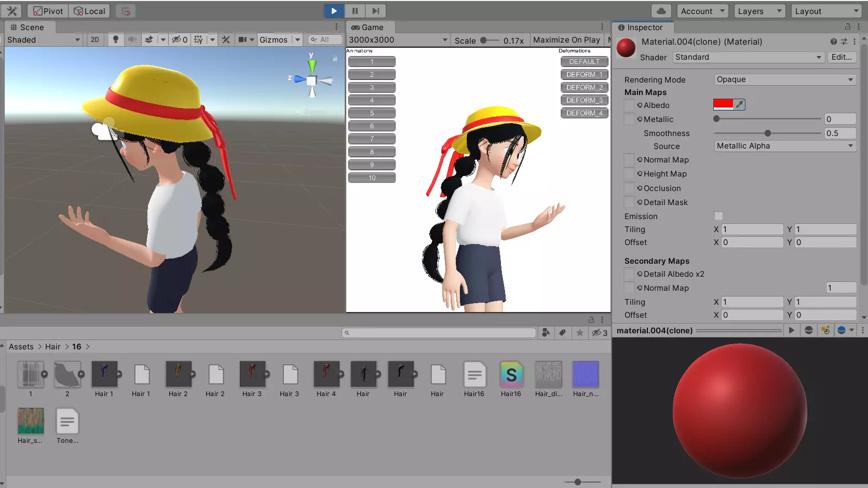Play the material preview animation
This screenshot has height=488, width=868.
click(791, 330)
